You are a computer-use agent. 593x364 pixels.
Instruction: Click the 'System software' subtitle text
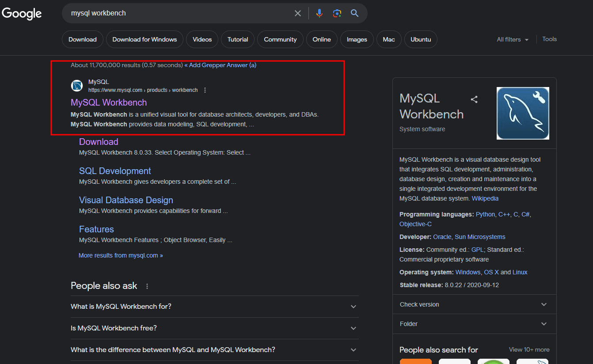tap(422, 129)
